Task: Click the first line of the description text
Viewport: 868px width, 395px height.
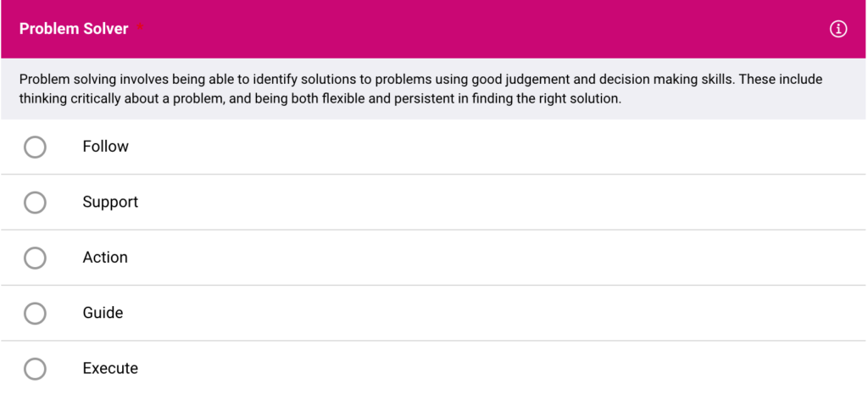Action: tap(420, 80)
